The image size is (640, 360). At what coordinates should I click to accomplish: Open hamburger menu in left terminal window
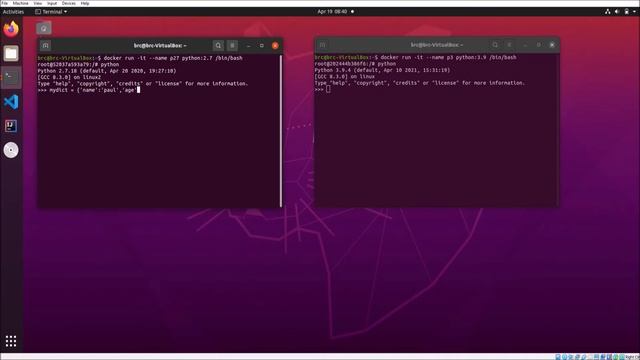[232, 45]
